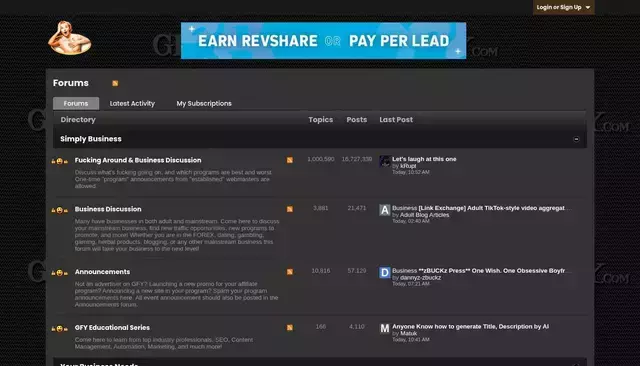Click post count 4,110
Image resolution: width=640 pixels, height=366 pixels.
[357, 326]
